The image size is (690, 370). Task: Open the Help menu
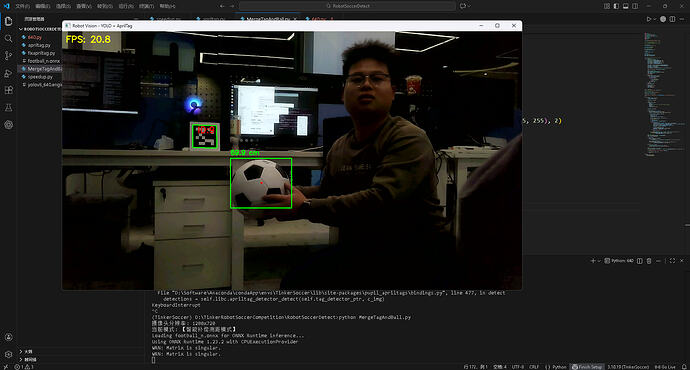tap(167, 6)
